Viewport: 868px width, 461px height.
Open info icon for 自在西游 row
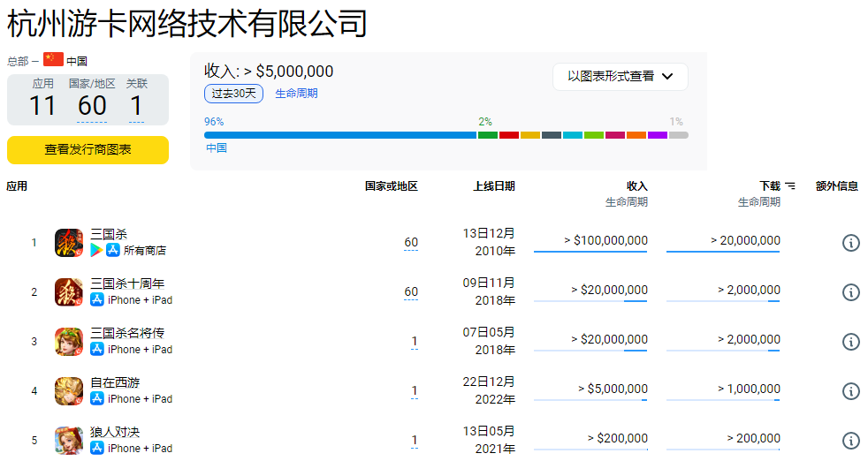coord(850,391)
